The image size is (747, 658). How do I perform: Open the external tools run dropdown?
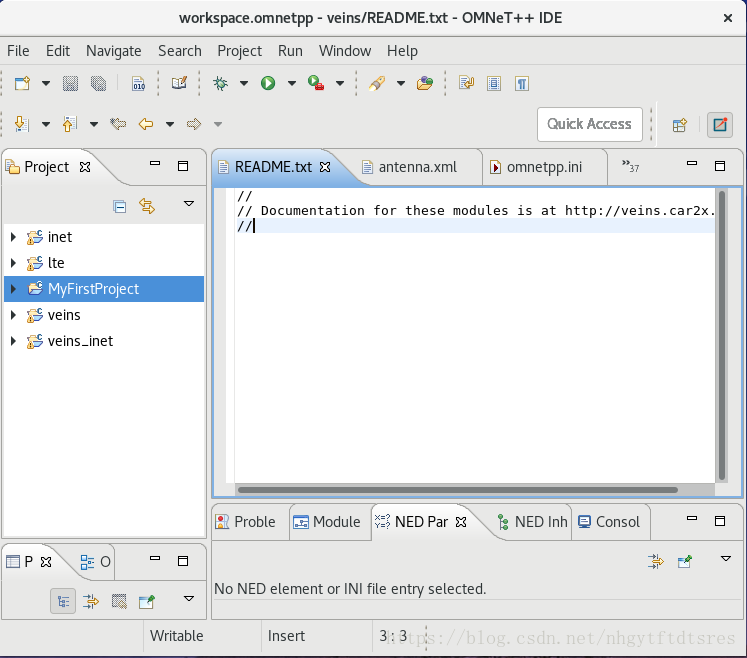pyautogui.click(x=340, y=83)
